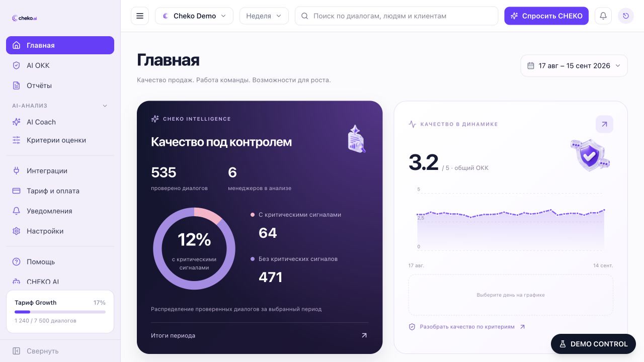Screen dimensions: 644x362
Task: Click the gear icon beside Настройки
Action: pyautogui.click(x=16, y=231)
